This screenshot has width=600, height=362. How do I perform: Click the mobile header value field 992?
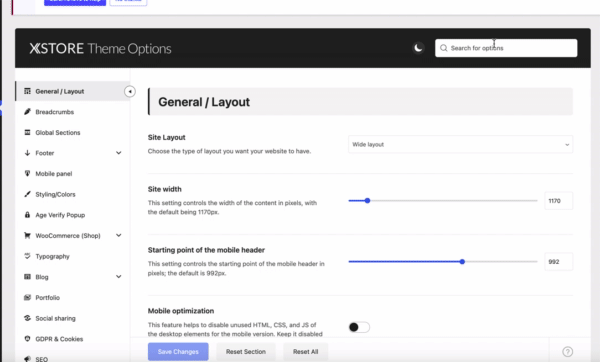[559, 262]
